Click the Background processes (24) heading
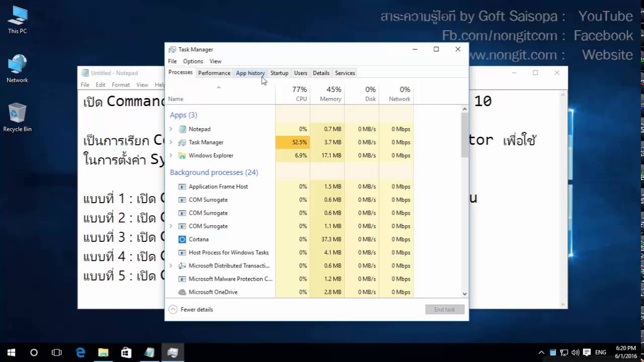 pyautogui.click(x=214, y=172)
